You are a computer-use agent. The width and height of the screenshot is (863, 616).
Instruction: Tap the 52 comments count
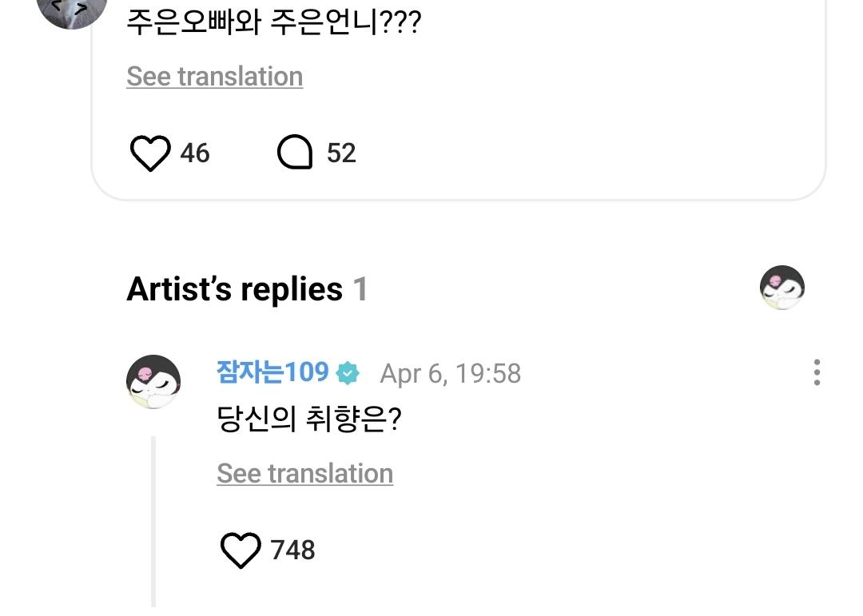pos(341,153)
